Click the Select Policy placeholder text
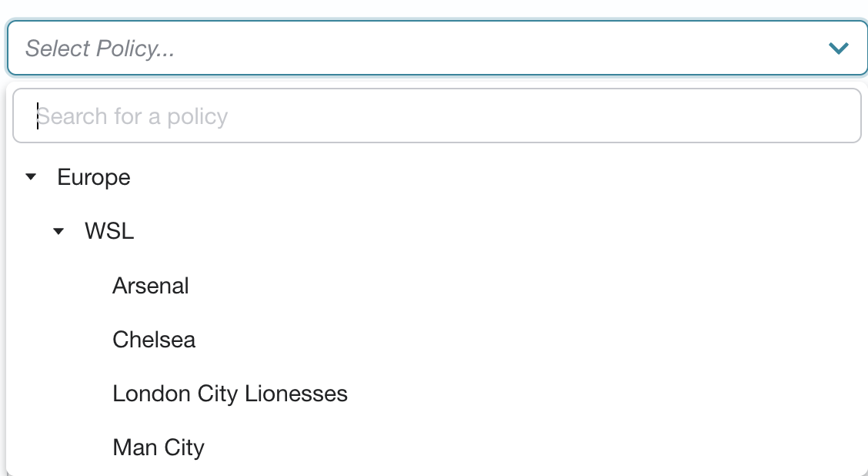 [x=100, y=49]
